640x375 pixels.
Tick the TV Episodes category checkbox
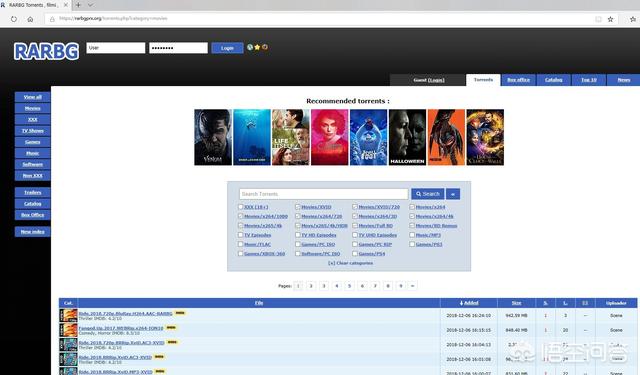tap(240, 235)
